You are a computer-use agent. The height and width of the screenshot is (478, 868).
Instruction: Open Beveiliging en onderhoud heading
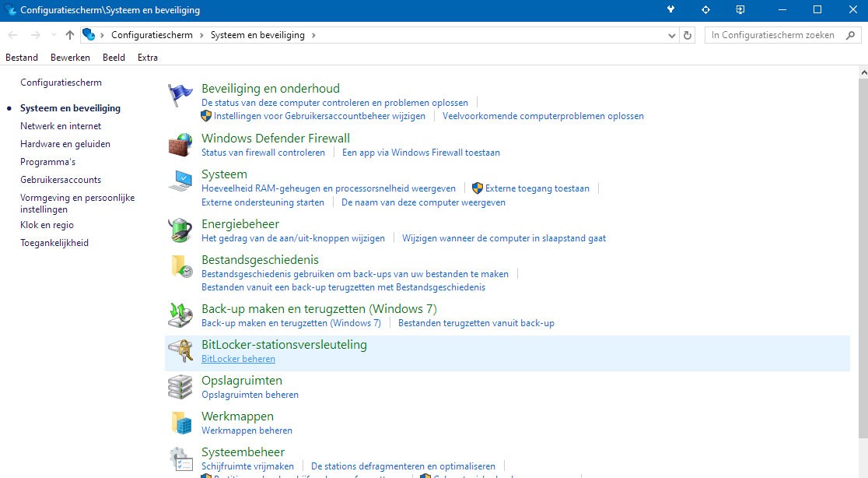(271, 89)
